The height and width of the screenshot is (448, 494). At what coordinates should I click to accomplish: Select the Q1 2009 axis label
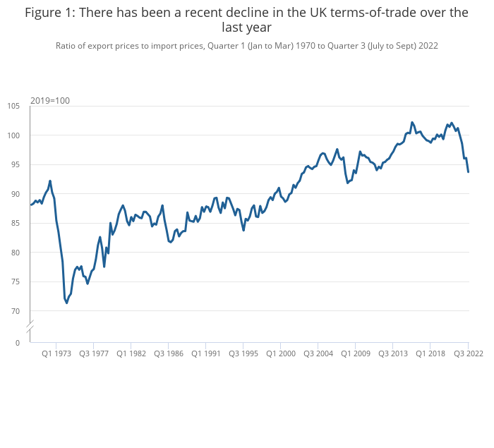[x=356, y=354]
